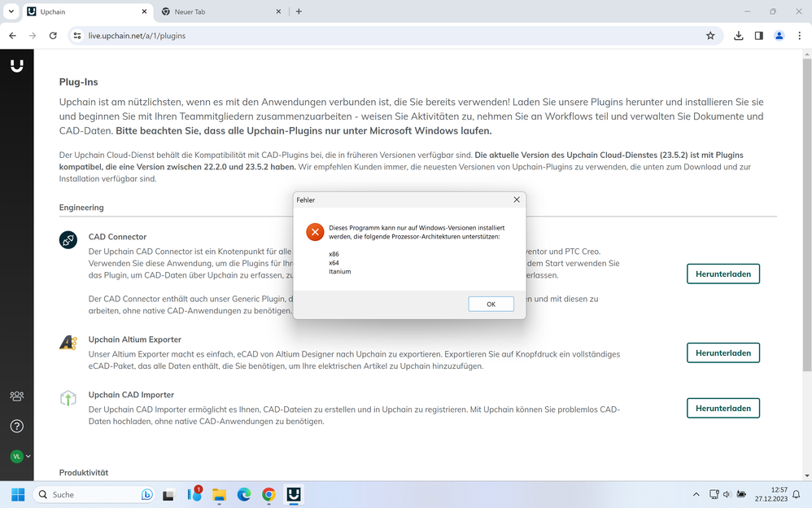Click the CAD Connector title text
The image size is (812, 508).
point(117,237)
